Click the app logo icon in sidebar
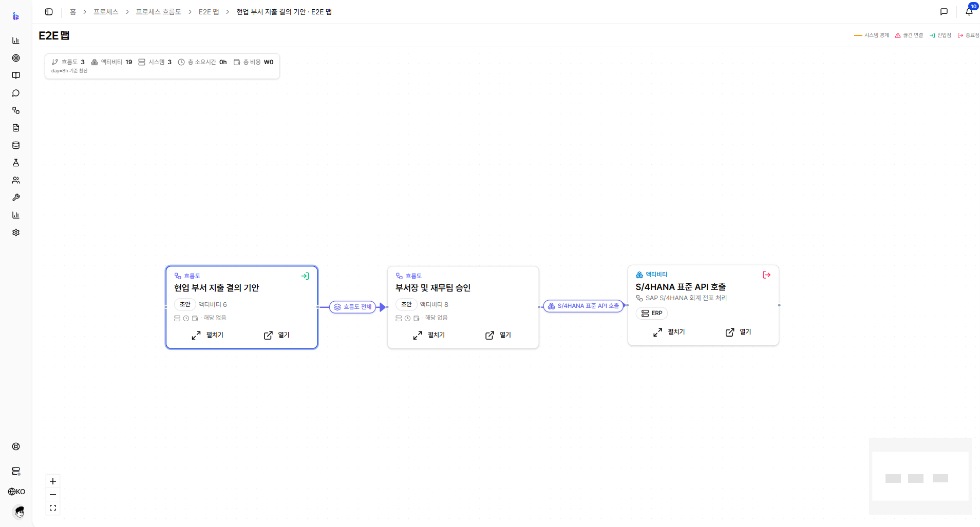The width and height of the screenshot is (980, 527). (16, 16)
